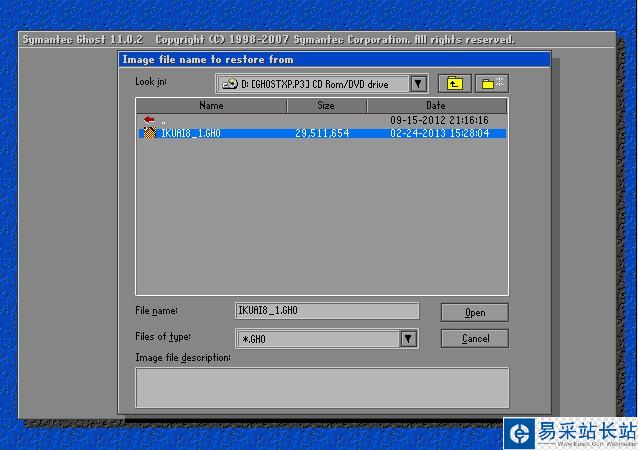Go up one folder level icon
This screenshot has width=638, height=450.
tap(454, 84)
